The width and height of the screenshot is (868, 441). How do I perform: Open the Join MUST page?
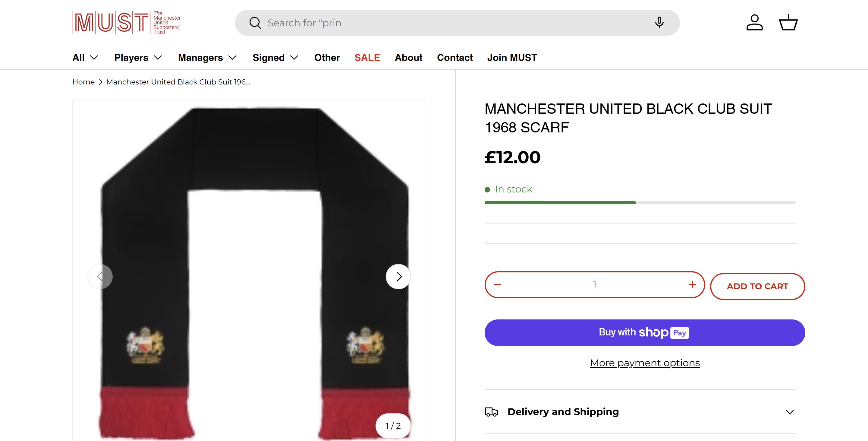512,58
